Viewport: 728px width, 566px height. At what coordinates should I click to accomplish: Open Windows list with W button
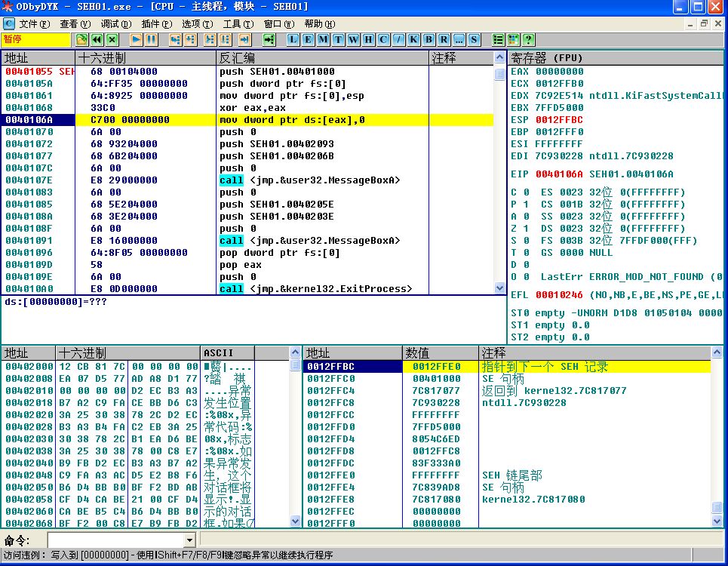click(x=353, y=40)
